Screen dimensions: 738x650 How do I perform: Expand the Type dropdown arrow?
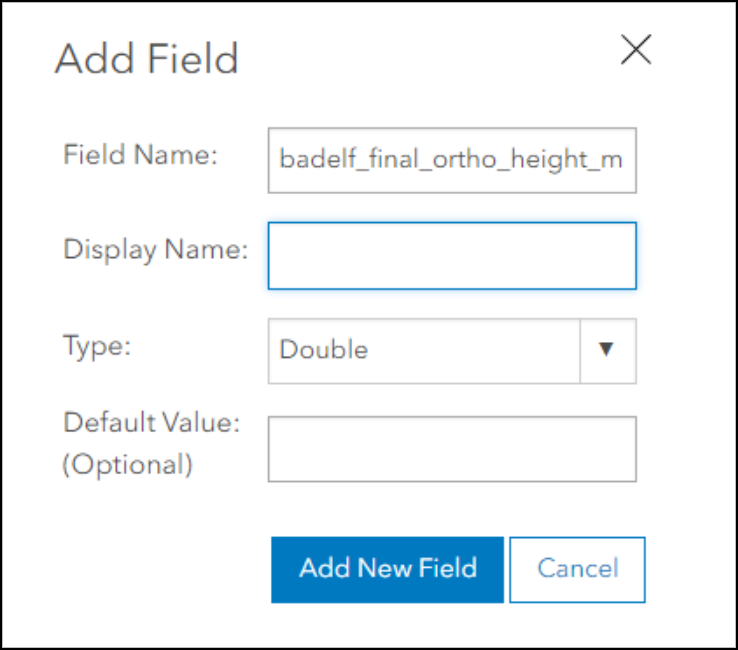click(x=607, y=350)
